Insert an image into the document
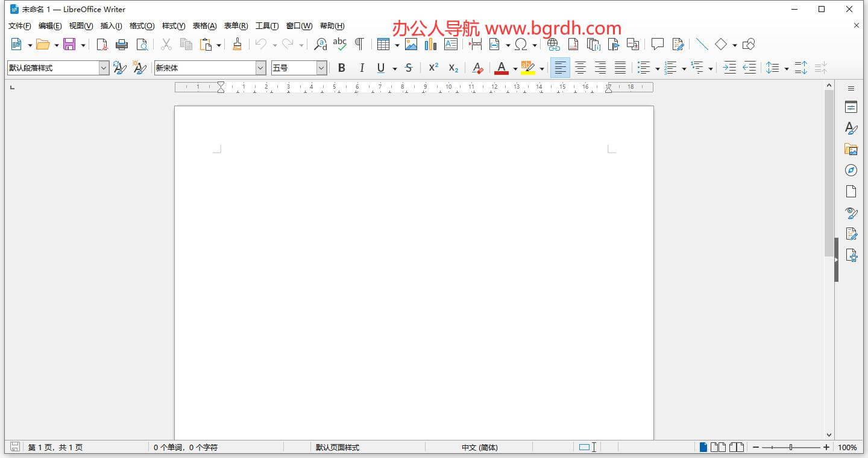 tap(411, 44)
